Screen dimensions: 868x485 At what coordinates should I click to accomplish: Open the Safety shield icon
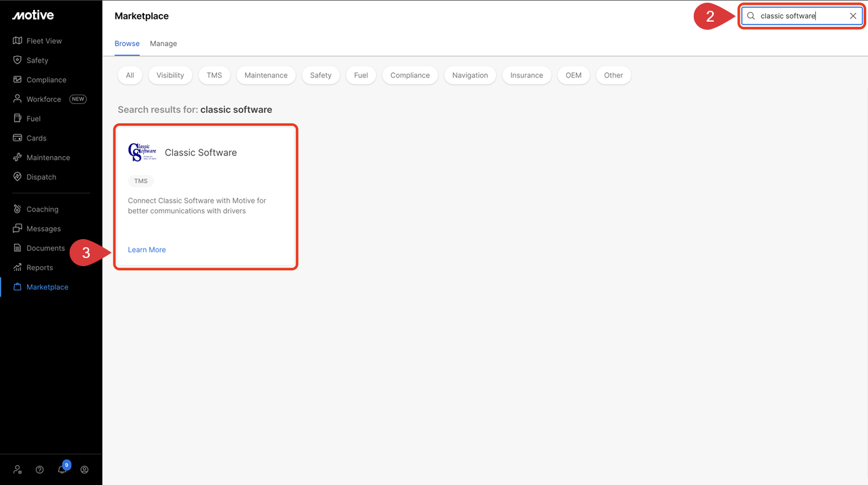pos(18,60)
